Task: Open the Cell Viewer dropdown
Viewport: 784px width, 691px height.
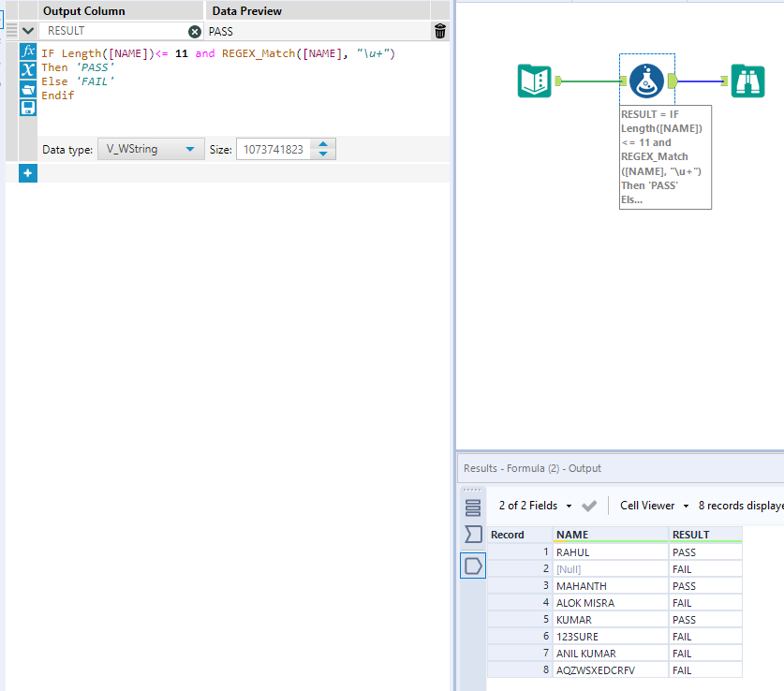Action: pos(654,506)
